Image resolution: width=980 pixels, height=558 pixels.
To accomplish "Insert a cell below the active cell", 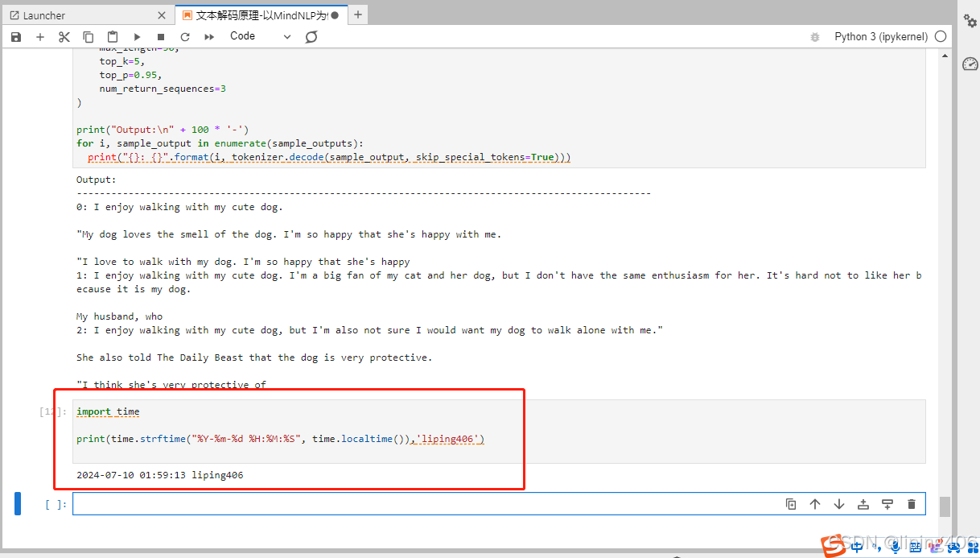I will pyautogui.click(x=887, y=504).
